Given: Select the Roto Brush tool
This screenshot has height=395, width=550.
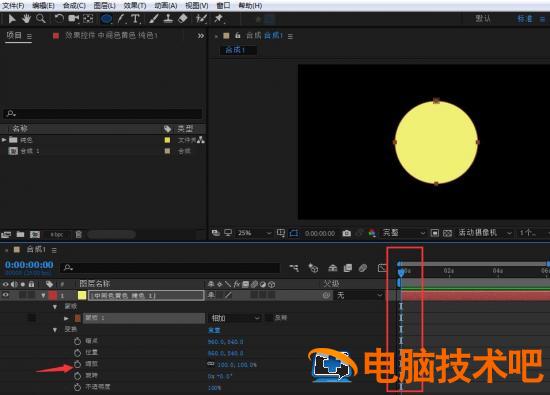Looking at the screenshot, I should 201,19.
